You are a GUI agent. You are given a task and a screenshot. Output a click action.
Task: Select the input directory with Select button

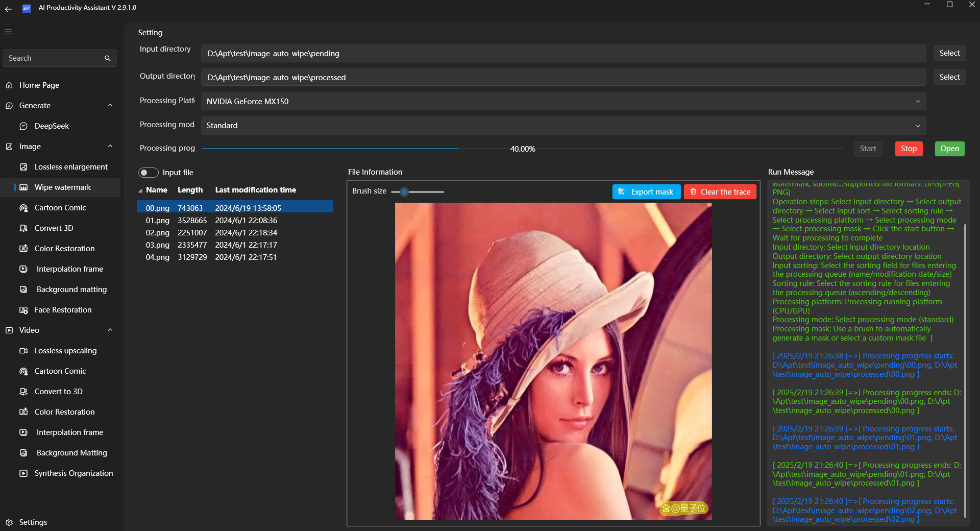(949, 53)
